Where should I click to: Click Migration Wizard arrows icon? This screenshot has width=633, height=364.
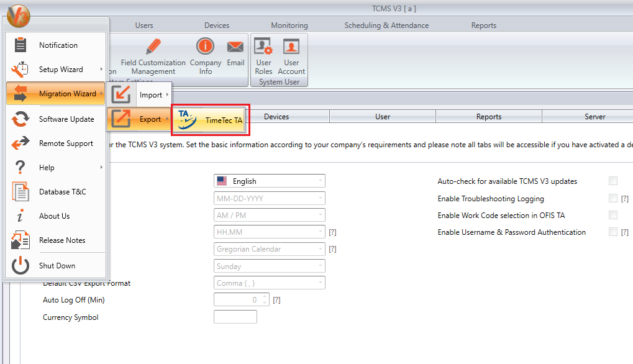tap(20, 93)
